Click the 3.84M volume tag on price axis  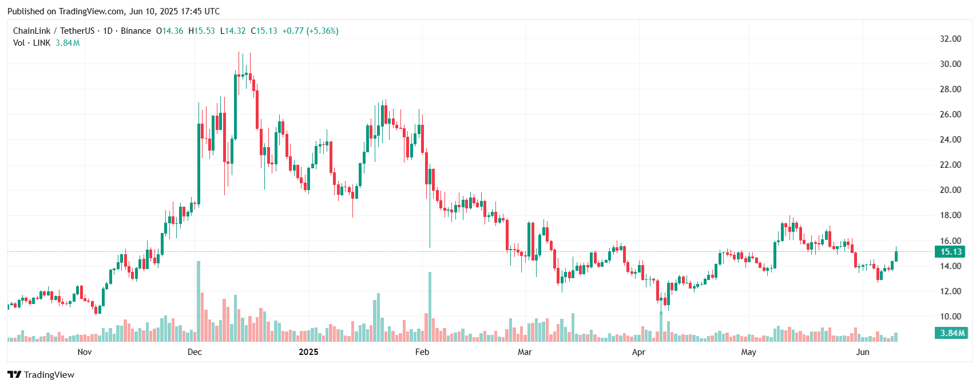[x=950, y=333]
